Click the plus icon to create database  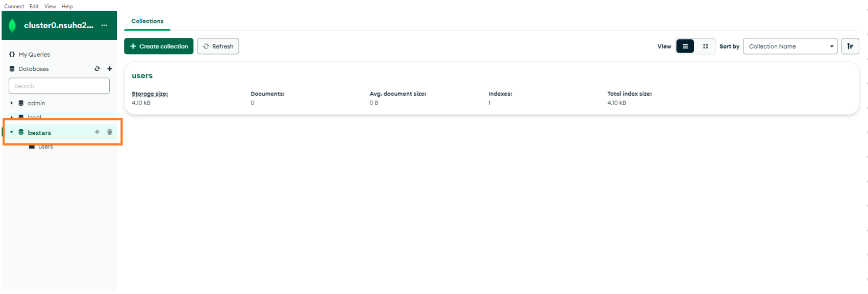click(x=110, y=69)
